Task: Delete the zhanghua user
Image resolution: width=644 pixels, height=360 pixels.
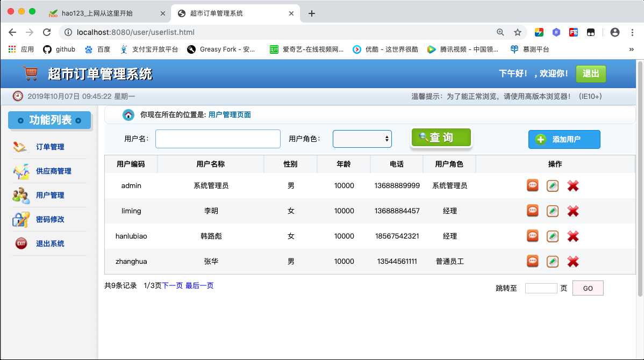Action: click(573, 262)
